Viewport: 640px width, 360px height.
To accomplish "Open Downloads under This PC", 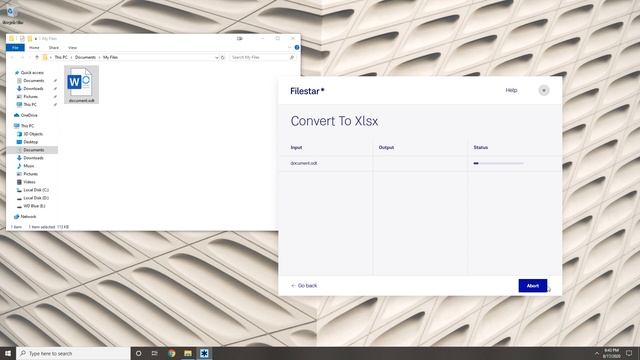I will (x=33, y=158).
